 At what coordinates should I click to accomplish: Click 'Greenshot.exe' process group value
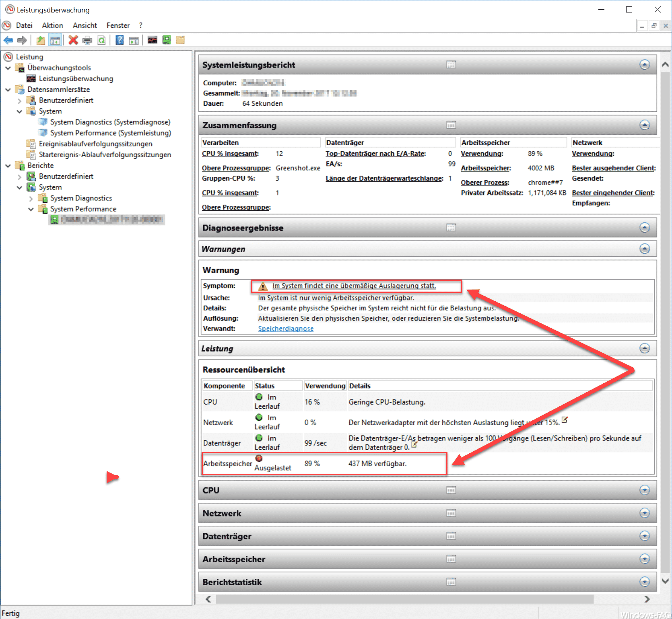click(x=298, y=168)
